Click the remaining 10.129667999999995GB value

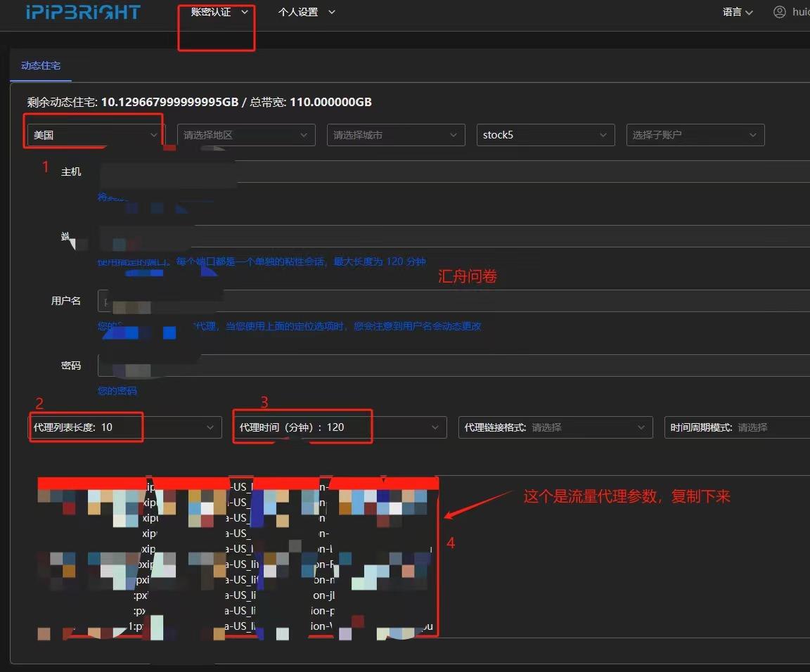[169, 102]
